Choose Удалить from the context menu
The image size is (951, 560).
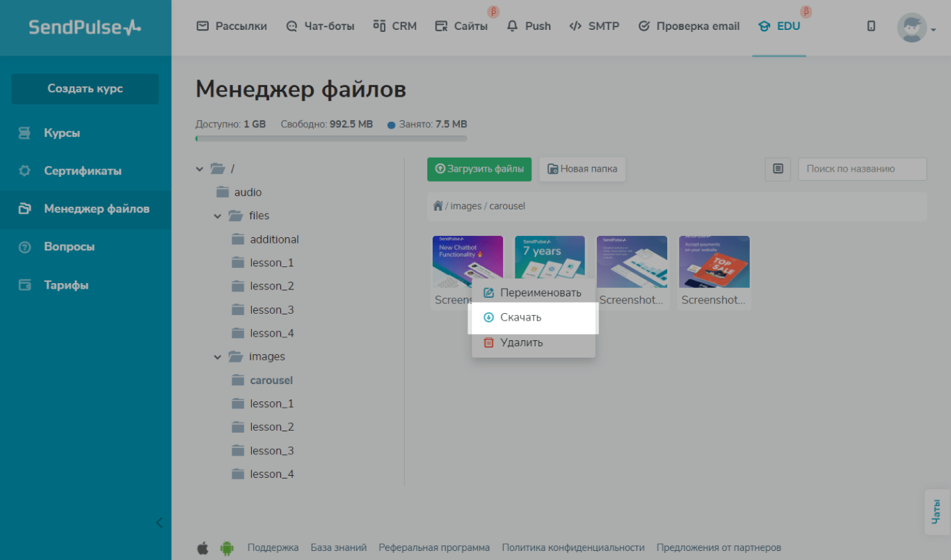point(521,343)
